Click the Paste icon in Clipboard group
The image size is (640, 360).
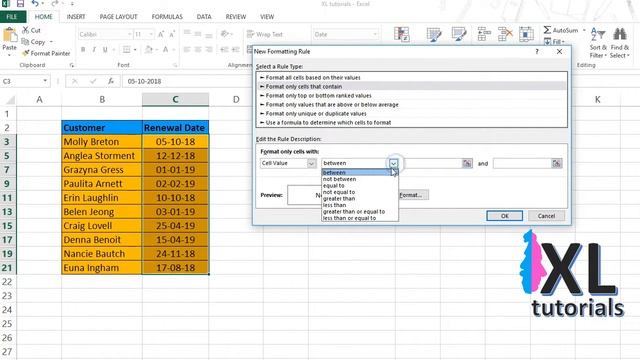click(x=9, y=36)
